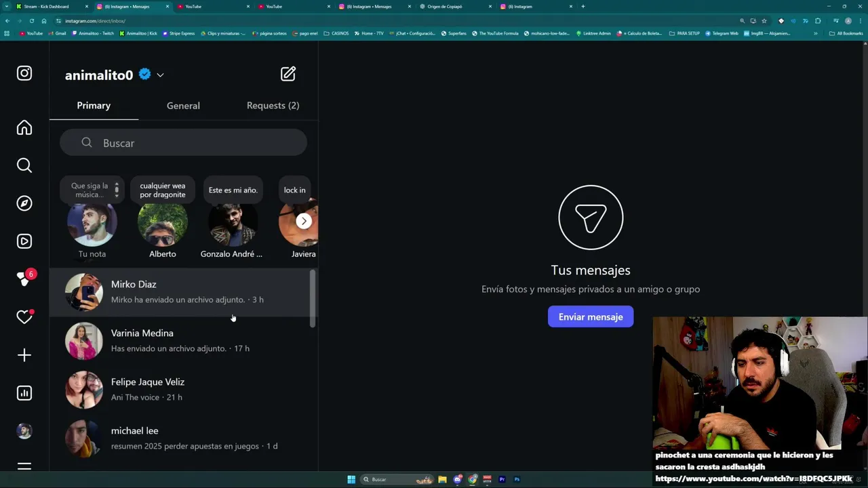
Task: Open the Reels icon
Action: tap(24, 241)
